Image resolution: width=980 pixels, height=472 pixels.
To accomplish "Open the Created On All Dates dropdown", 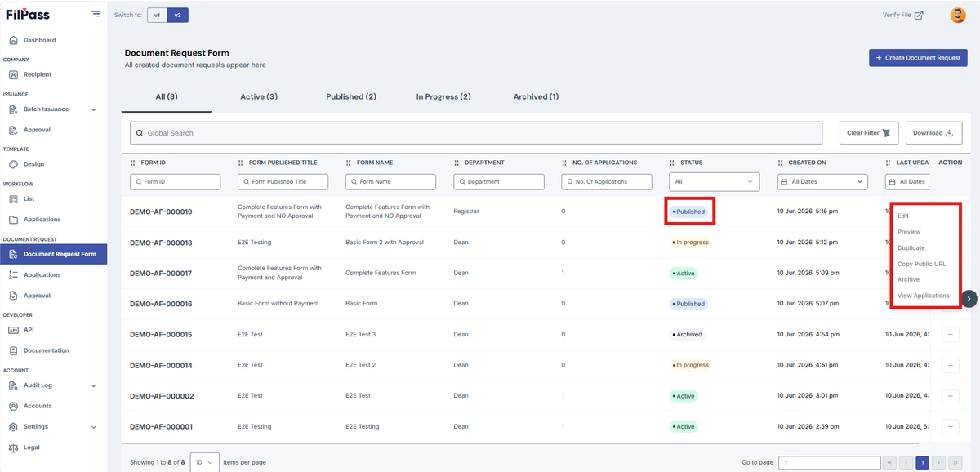I will click(822, 182).
